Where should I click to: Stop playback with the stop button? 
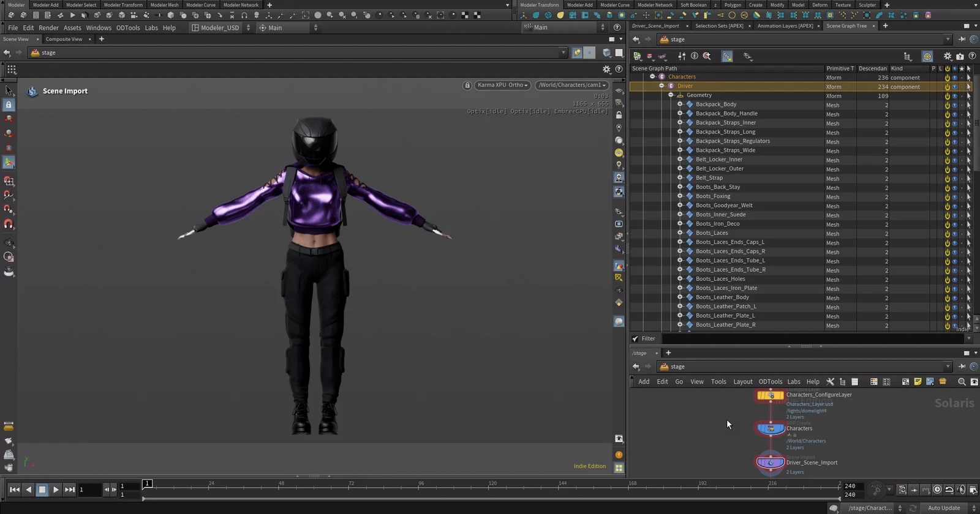pyautogui.click(x=42, y=490)
